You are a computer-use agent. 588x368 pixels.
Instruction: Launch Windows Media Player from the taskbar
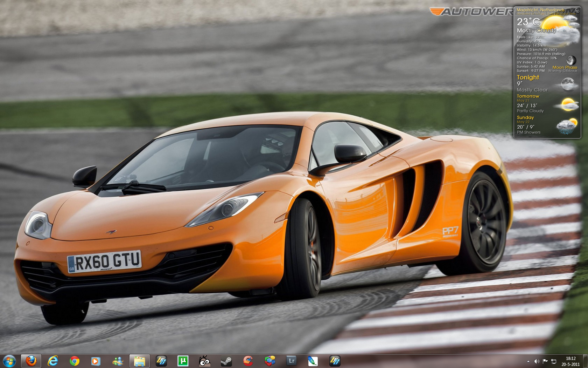(96, 361)
